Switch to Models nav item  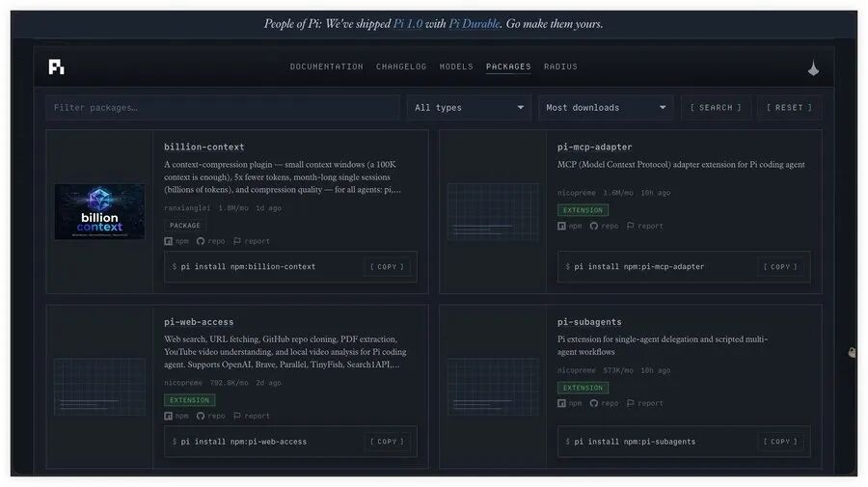click(456, 67)
